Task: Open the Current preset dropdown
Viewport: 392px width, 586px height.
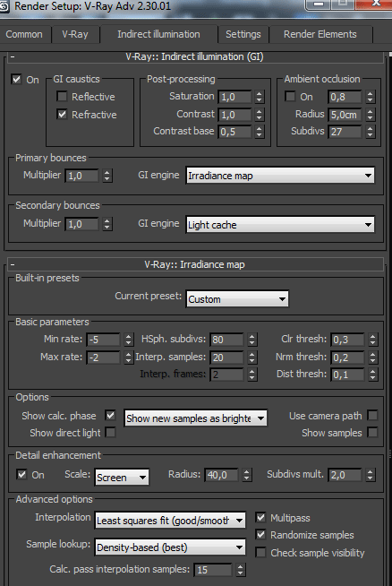Action: point(237,299)
